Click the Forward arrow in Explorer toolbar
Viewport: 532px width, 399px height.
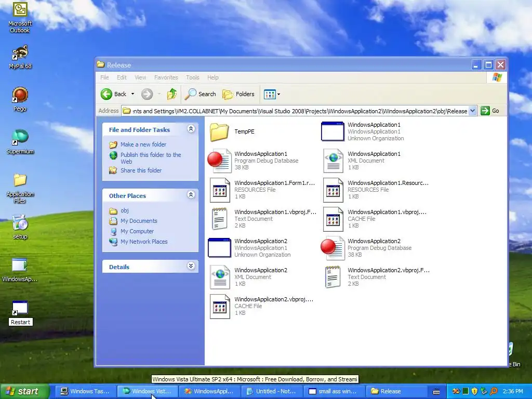[147, 94]
